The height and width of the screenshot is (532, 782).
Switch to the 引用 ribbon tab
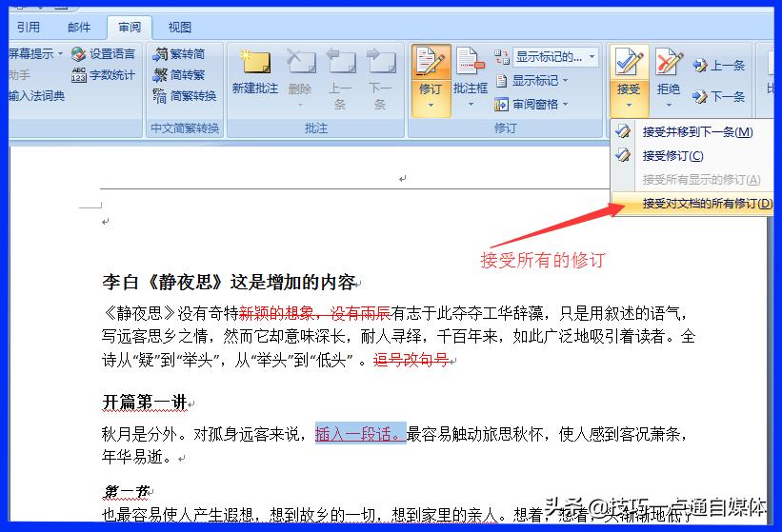[x=28, y=27]
